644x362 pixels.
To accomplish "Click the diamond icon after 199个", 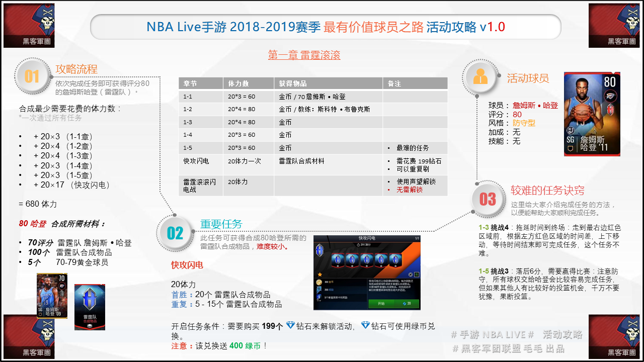I will click(290, 325).
